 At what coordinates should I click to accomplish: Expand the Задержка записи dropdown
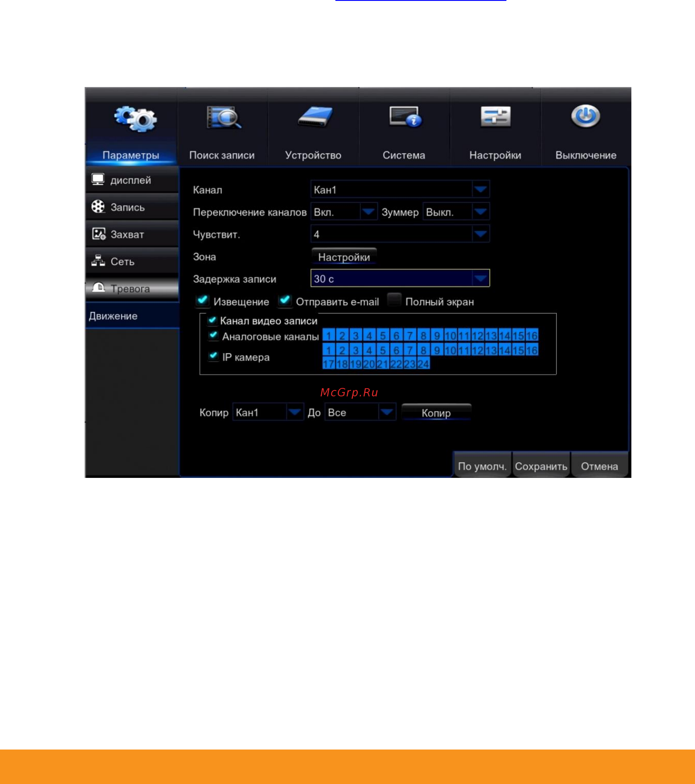click(400, 278)
